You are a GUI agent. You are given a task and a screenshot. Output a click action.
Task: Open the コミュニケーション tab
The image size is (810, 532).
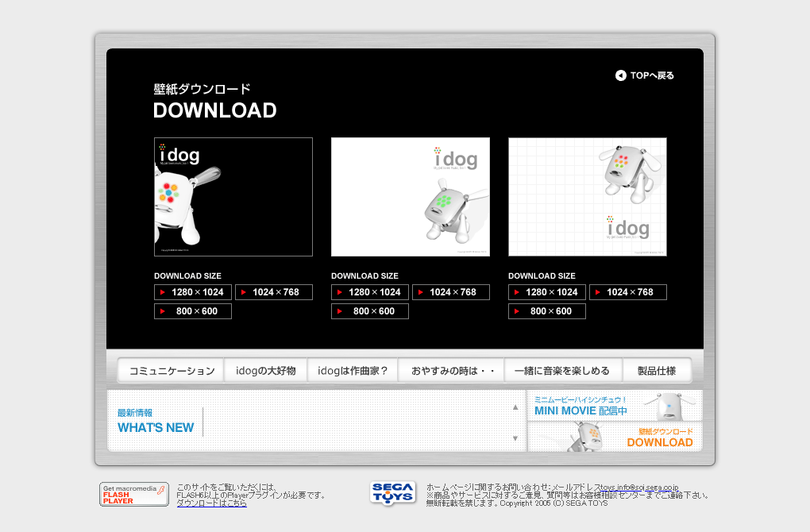(x=171, y=370)
